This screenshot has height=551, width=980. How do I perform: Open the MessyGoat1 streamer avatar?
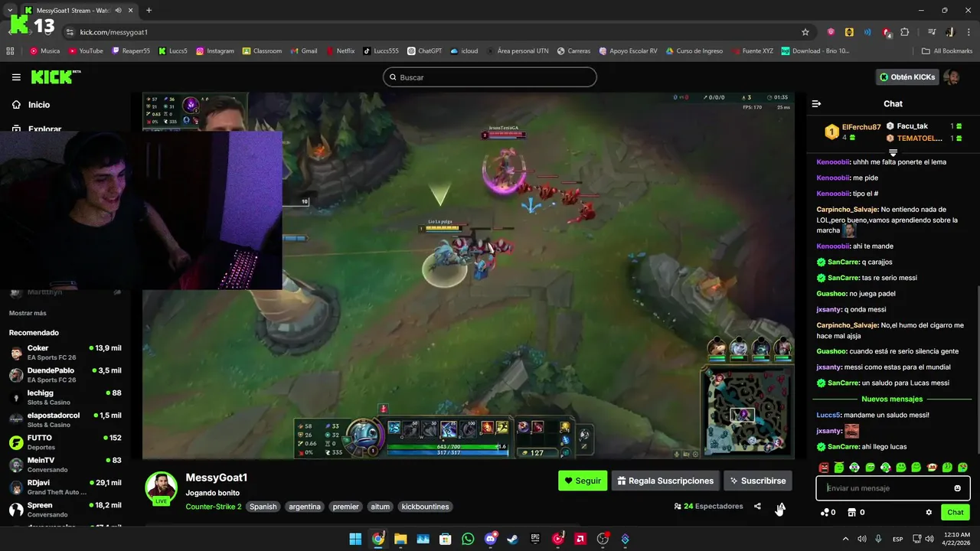(162, 487)
